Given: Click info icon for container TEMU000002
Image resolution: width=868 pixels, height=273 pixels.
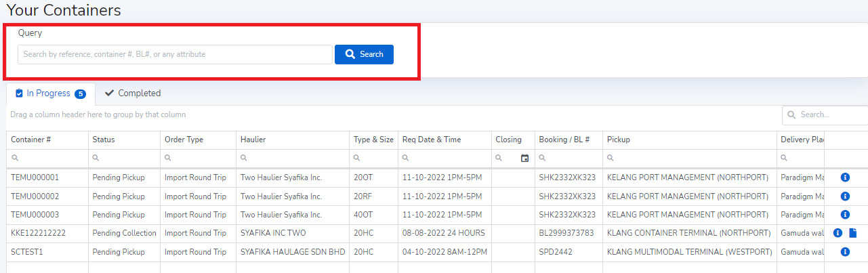Looking at the screenshot, I should (845, 196).
